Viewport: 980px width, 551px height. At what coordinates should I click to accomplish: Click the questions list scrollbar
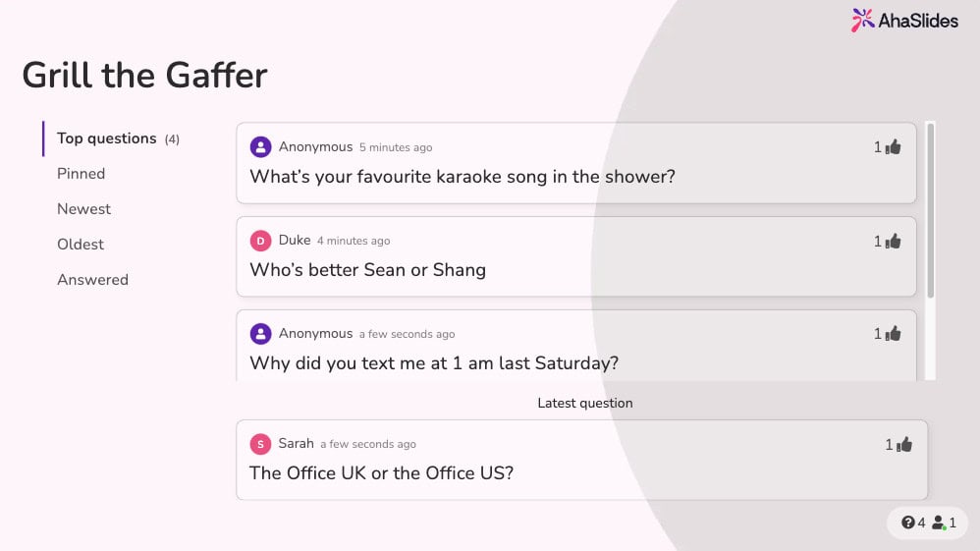[931, 210]
